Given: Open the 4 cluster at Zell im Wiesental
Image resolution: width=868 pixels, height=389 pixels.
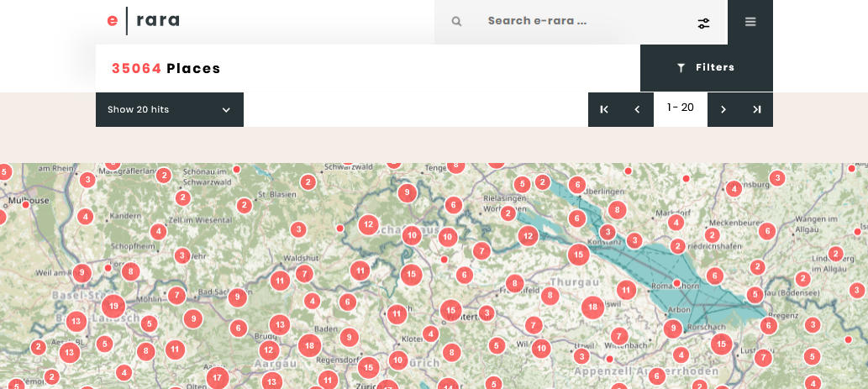Looking at the screenshot, I should coord(158,231).
